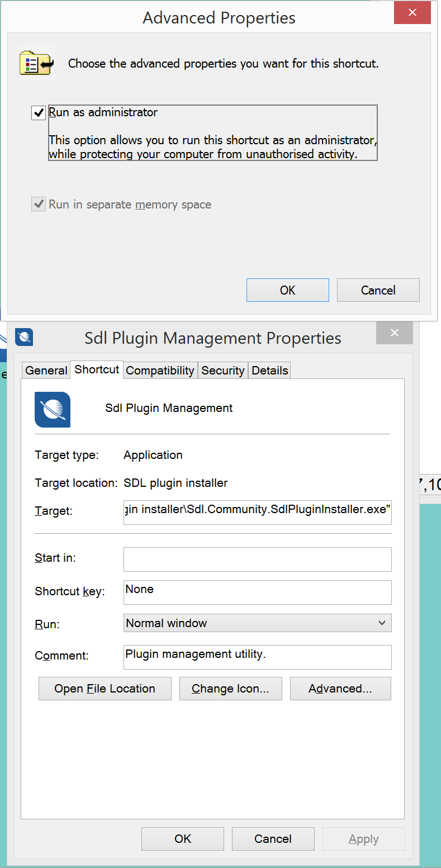Cancel the Sdl Plugin Management Properties dialog

tap(273, 839)
